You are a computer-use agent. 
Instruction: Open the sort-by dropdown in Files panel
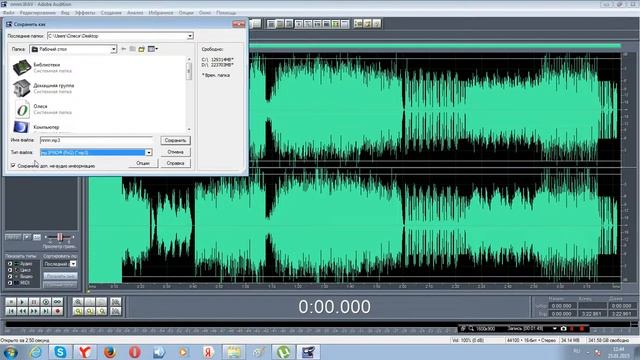point(73,264)
